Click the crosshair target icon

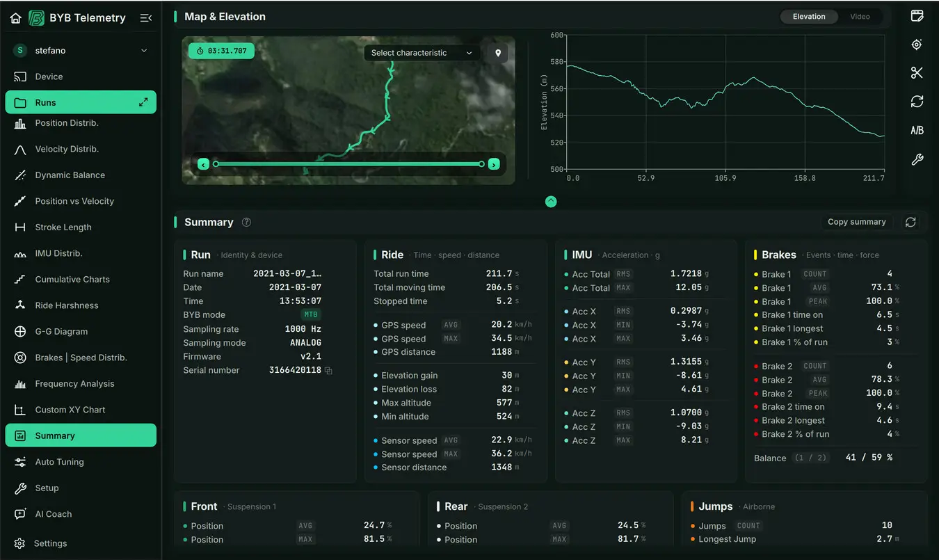tap(917, 45)
